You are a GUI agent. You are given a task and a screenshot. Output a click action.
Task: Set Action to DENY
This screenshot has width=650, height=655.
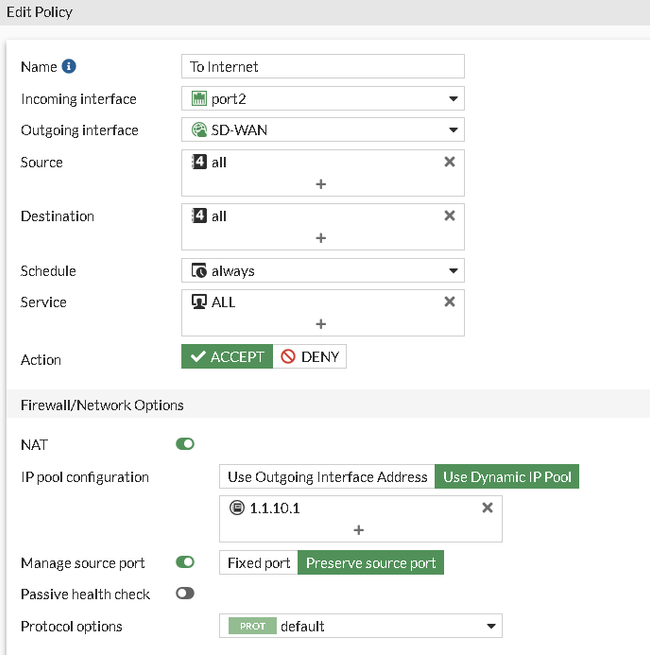[310, 357]
